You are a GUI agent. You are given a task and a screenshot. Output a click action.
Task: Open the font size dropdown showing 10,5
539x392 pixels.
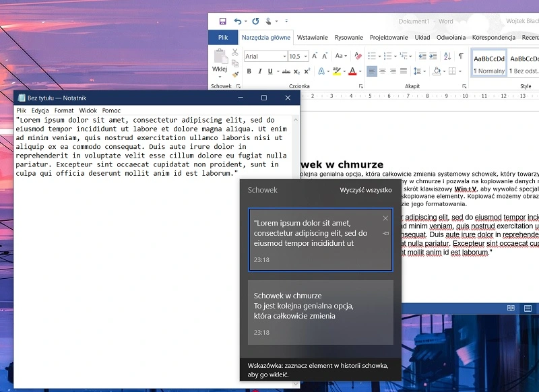(x=305, y=57)
